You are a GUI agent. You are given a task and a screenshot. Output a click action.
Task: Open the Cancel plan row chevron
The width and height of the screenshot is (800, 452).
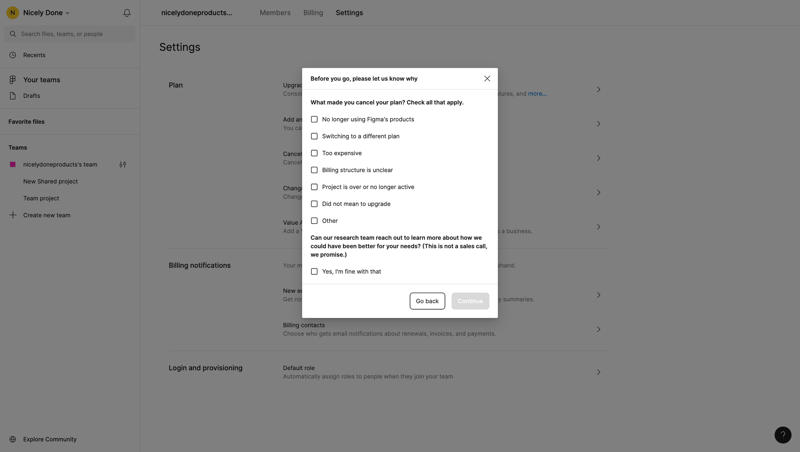click(x=598, y=158)
